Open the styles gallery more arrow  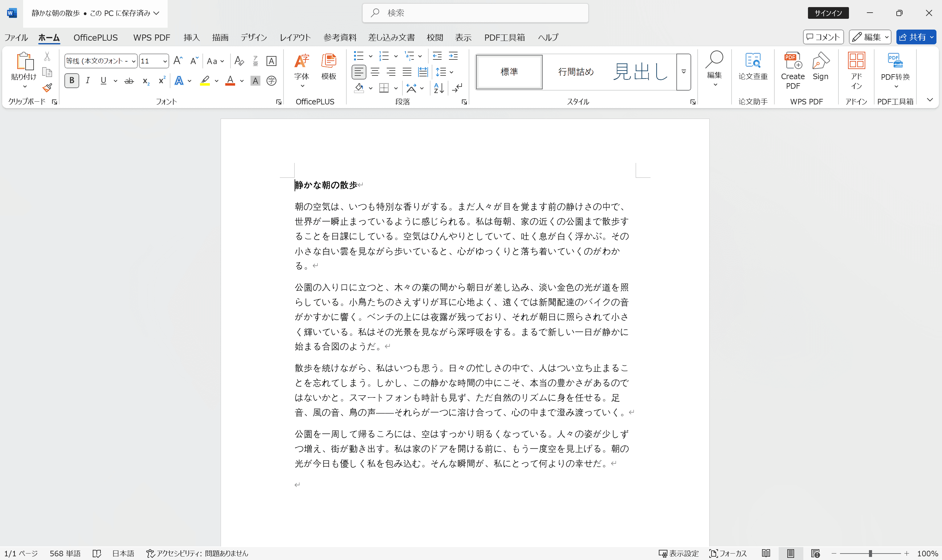coord(683,72)
